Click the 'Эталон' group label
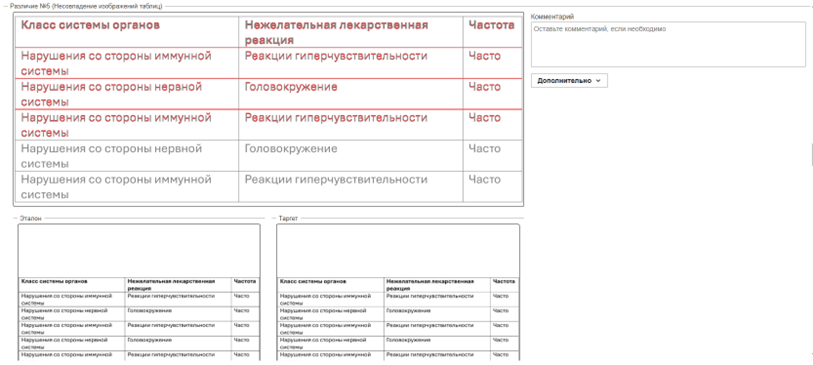This screenshot has height=365, width=813. tap(30, 219)
